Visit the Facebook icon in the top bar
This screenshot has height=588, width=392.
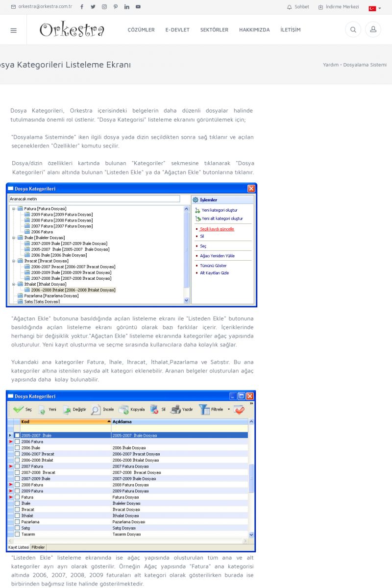(x=82, y=7)
